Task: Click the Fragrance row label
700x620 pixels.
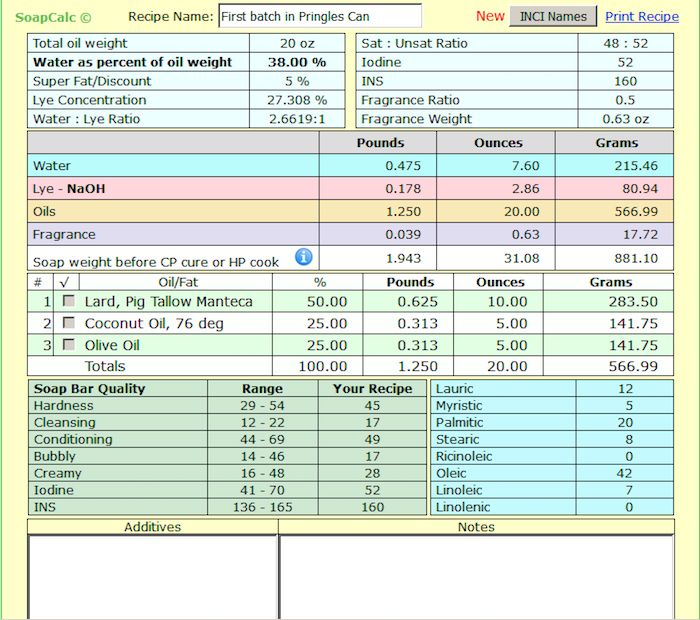Action: (x=64, y=234)
